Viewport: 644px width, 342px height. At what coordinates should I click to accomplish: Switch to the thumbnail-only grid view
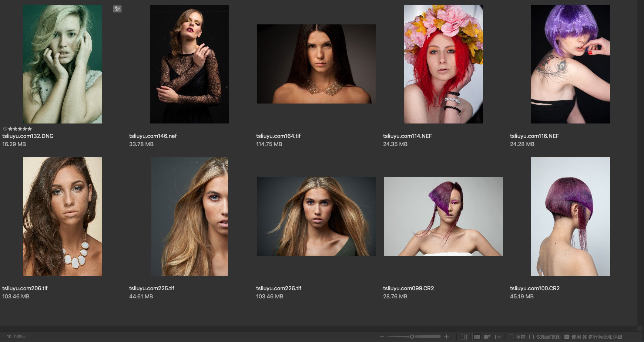click(x=477, y=337)
